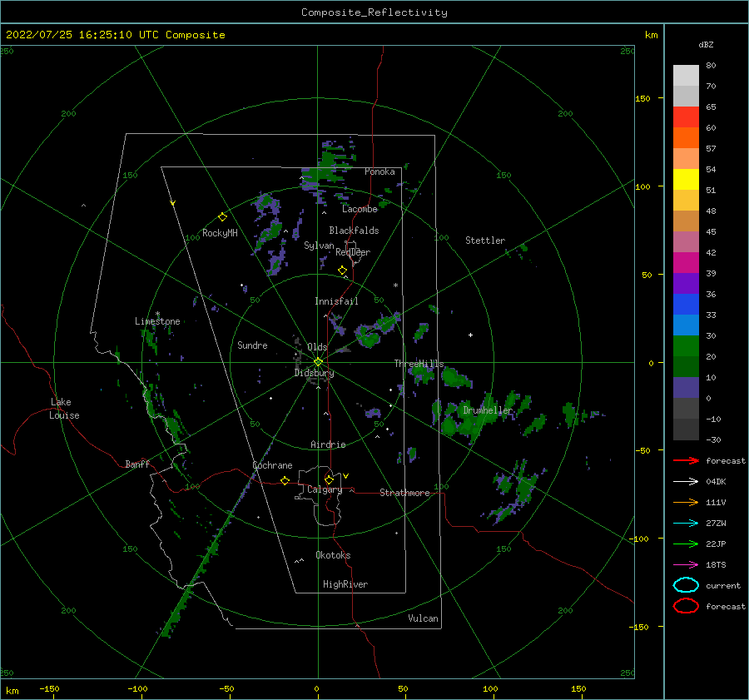Click the Banff label on the map
The image size is (749, 700).
click(137, 464)
